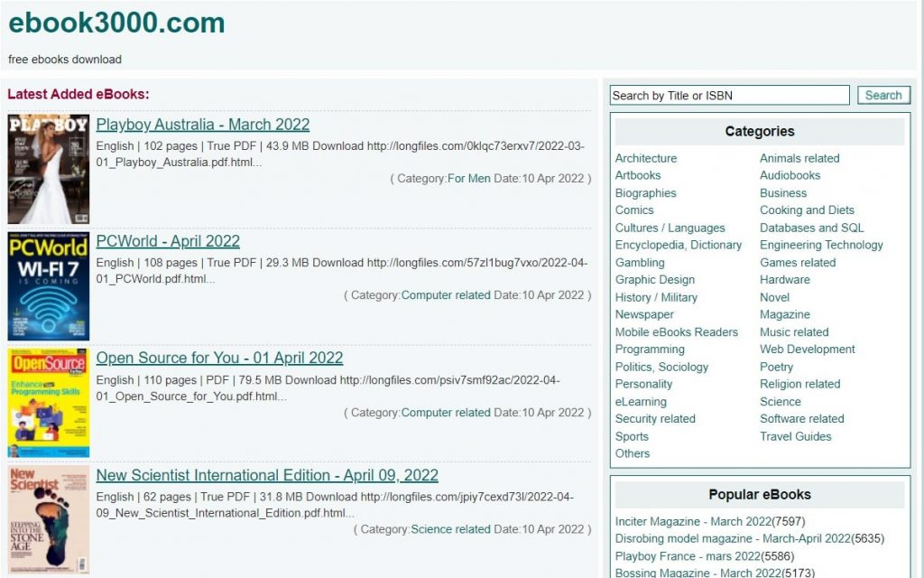
Task: Open the For Men category link
Action: (x=468, y=179)
